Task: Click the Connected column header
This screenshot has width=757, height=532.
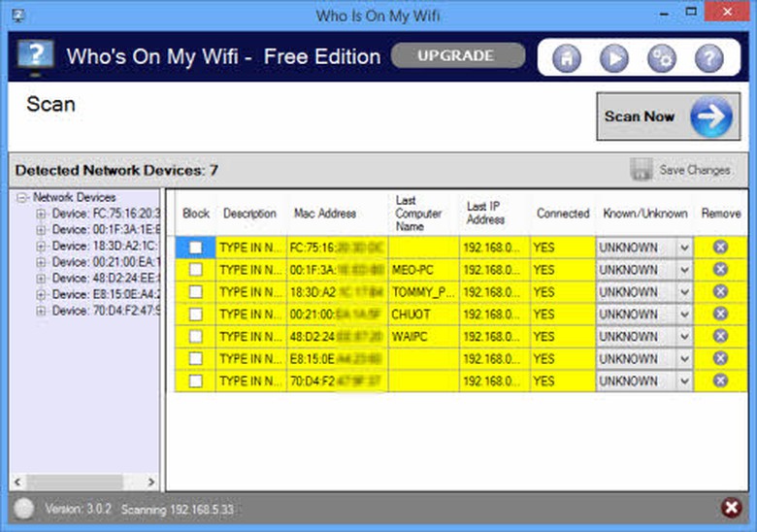Action: tap(562, 214)
